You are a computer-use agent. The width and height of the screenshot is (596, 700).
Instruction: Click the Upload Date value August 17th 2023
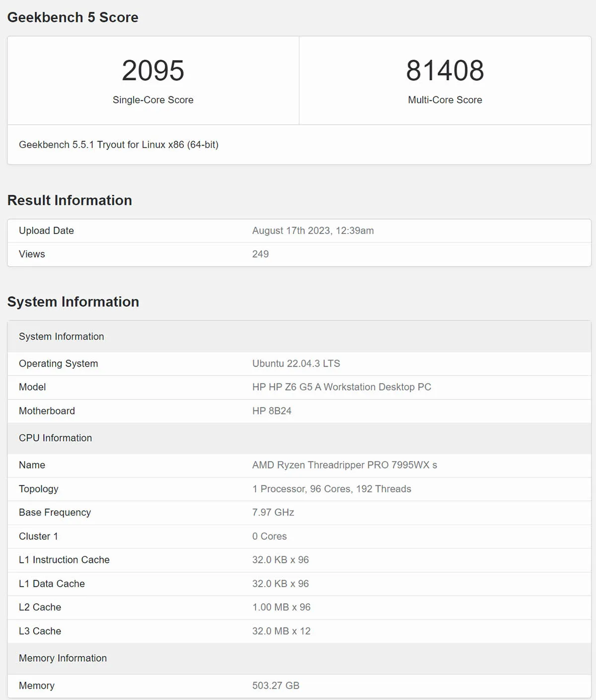click(x=313, y=231)
